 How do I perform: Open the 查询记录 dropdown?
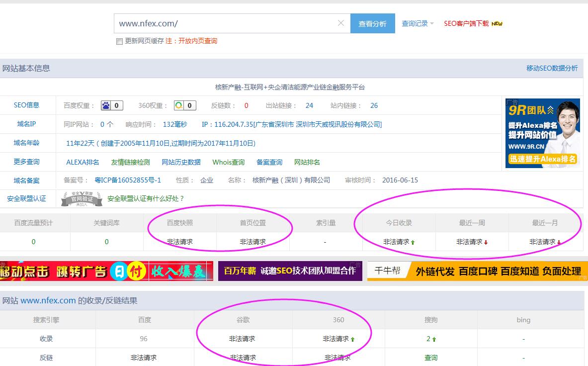418,24
